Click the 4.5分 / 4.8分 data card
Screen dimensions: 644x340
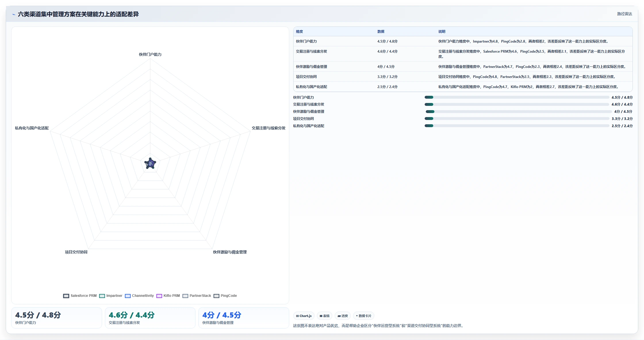(57, 318)
